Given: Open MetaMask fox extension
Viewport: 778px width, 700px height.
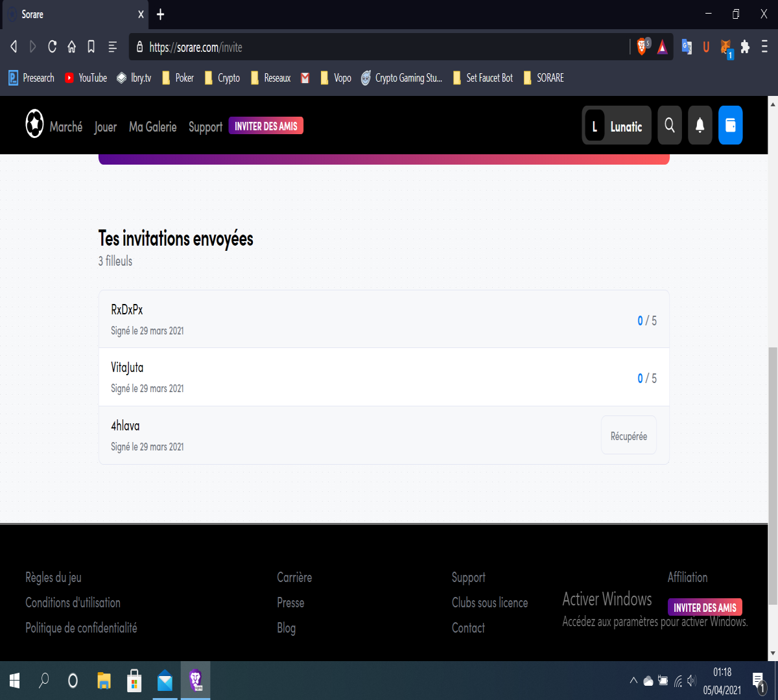Looking at the screenshot, I should [727, 48].
